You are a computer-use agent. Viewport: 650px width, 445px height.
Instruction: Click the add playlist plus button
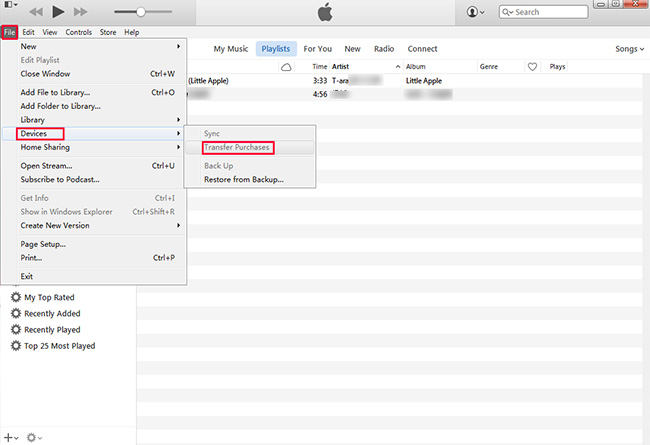pyautogui.click(x=11, y=438)
